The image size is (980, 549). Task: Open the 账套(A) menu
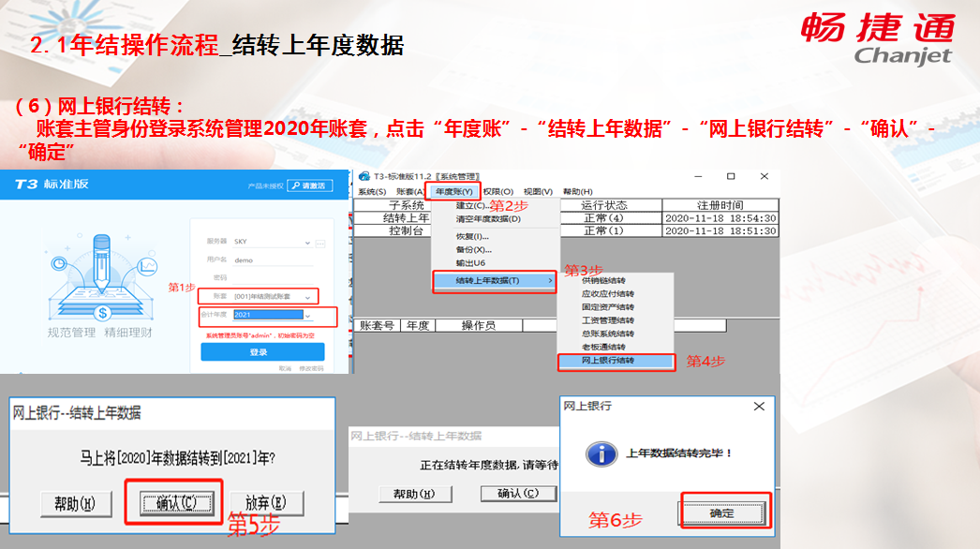[x=410, y=191]
